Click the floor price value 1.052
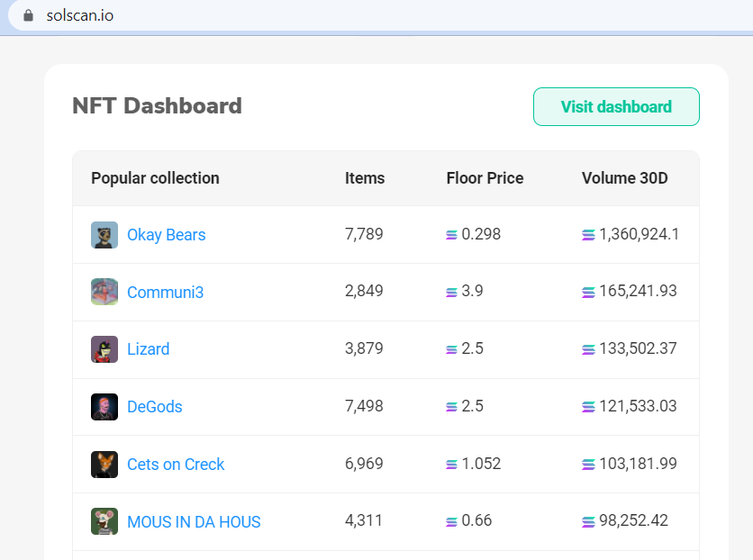Viewport: 753px width, 560px height. [481, 464]
